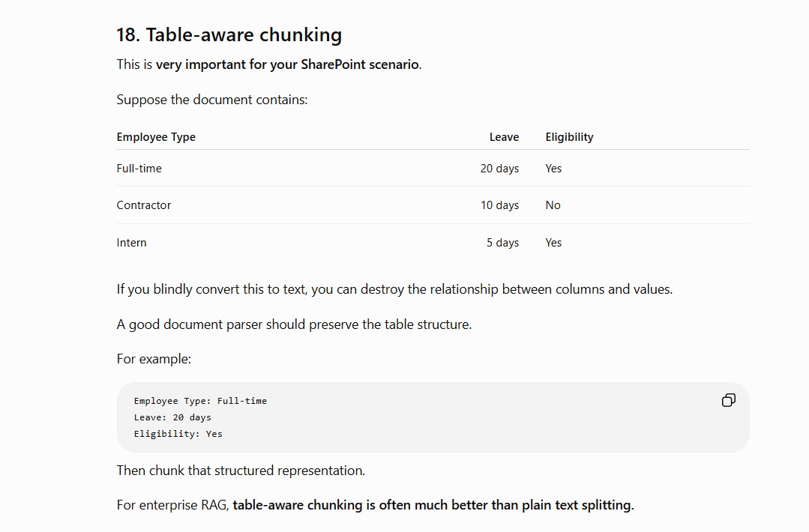Click the "Then chunk that structured representation." sentence

(241, 471)
